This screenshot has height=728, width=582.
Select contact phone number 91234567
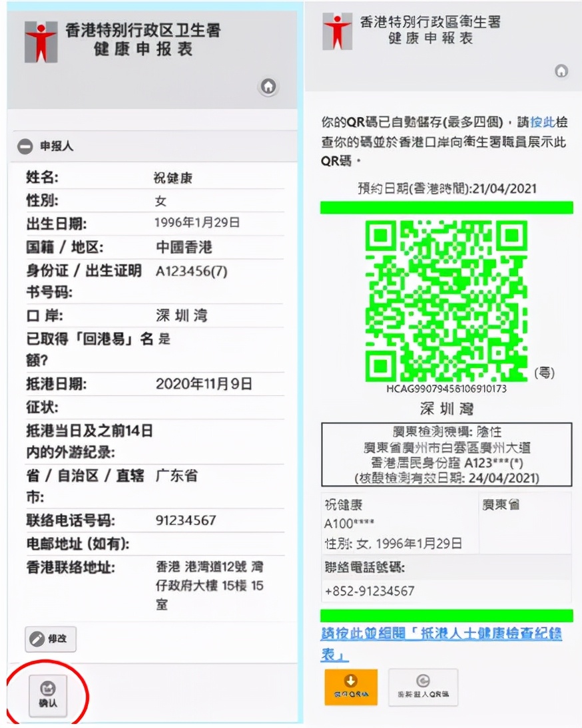pos(186,520)
